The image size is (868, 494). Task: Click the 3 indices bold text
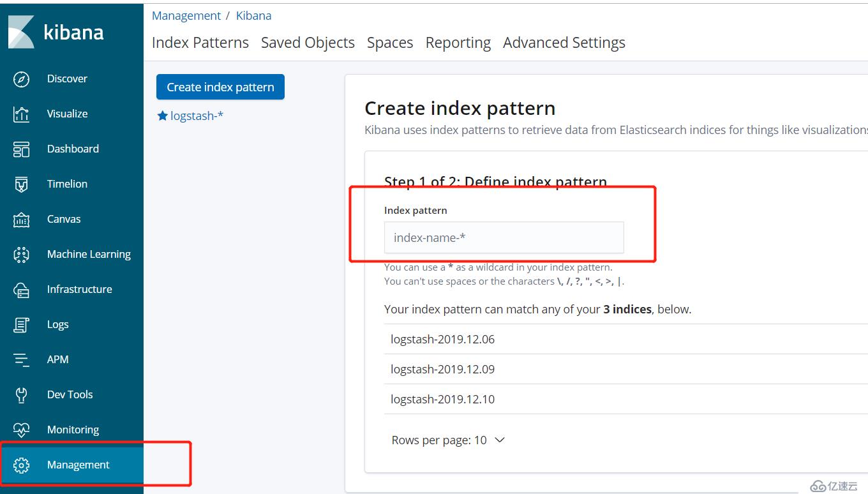[x=627, y=310]
